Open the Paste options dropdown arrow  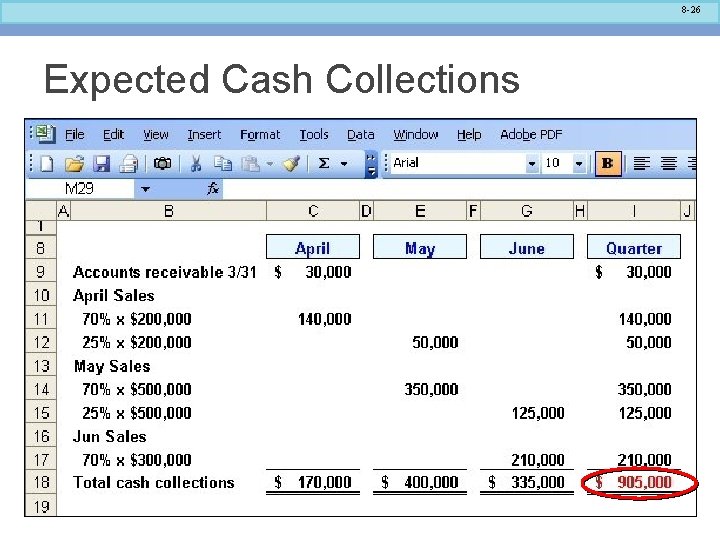click(x=270, y=164)
